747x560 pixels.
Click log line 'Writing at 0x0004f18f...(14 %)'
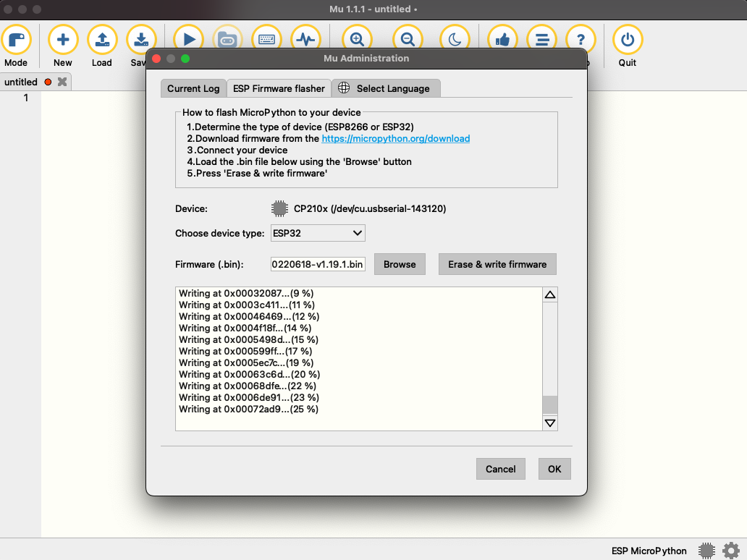[x=245, y=328]
